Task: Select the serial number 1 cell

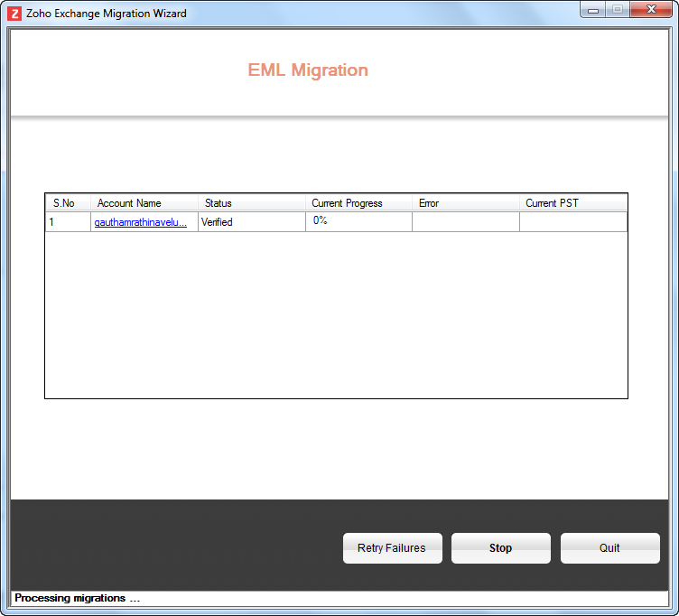Action: [x=68, y=222]
